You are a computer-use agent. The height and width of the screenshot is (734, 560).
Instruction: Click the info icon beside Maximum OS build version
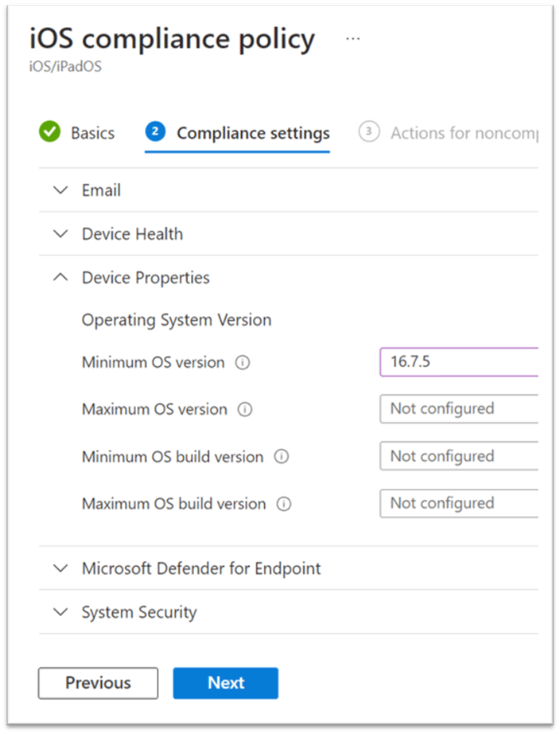click(x=282, y=503)
